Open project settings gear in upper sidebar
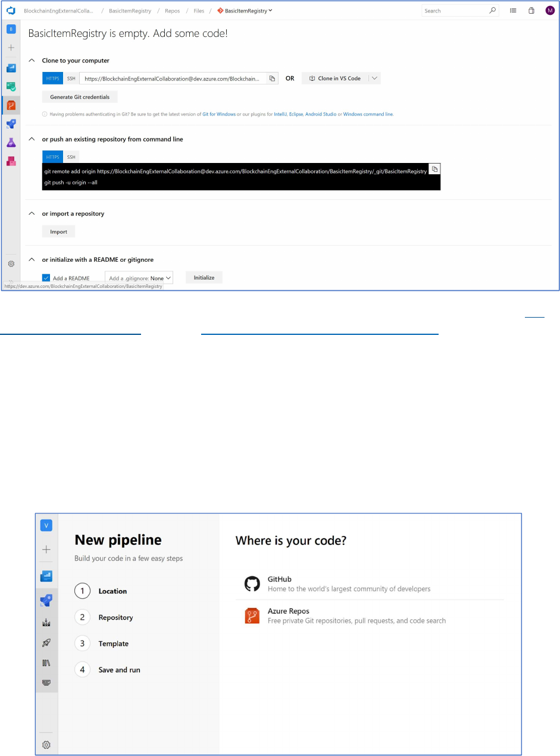The height and width of the screenshot is (756, 560). pos(11,263)
